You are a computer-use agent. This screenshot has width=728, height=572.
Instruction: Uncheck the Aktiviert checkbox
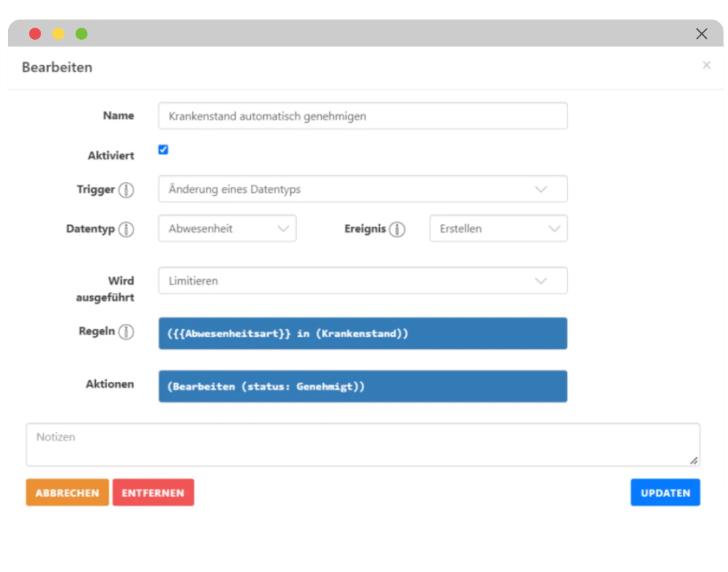point(163,150)
